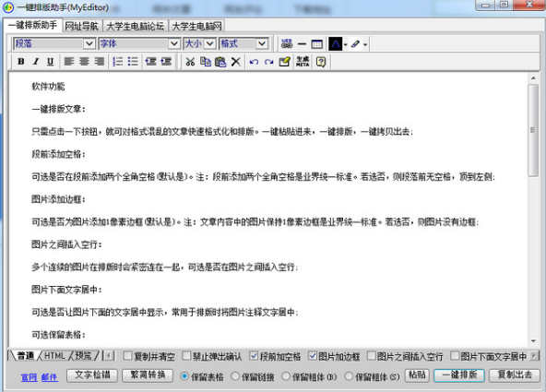This screenshot has height=392, width=546.
Task: Click the paste clipboard icon
Action: 220,62
